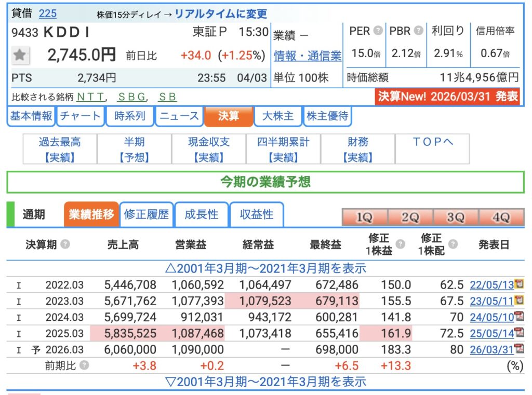Open the 修正履歴 tab
The height and width of the screenshot is (395, 532).
coord(147,215)
